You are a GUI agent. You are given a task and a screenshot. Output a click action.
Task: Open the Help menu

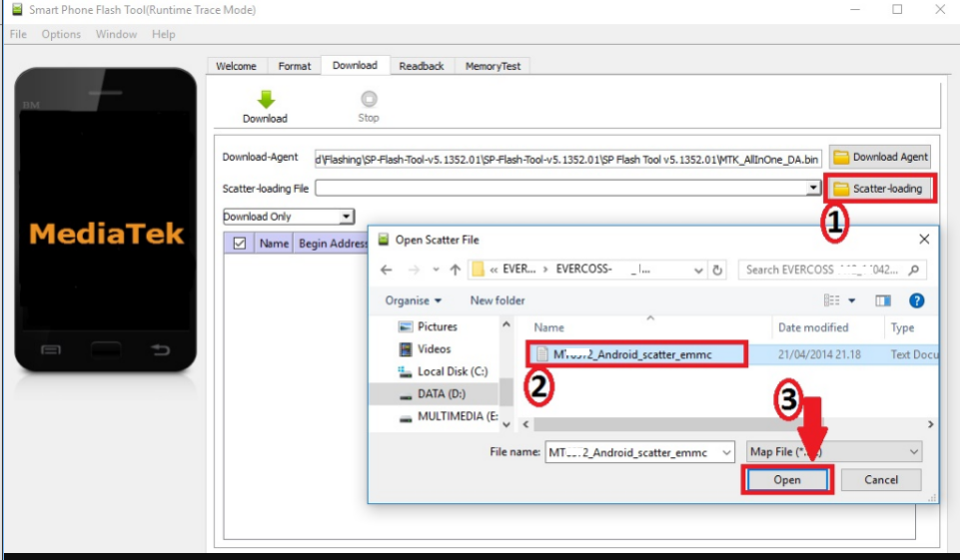pyautogui.click(x=164, y=34)
